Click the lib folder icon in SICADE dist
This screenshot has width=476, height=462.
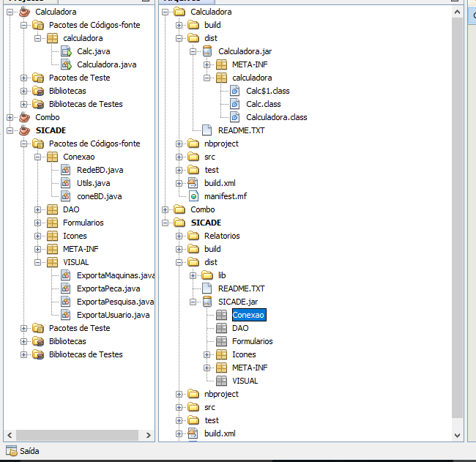207,275
